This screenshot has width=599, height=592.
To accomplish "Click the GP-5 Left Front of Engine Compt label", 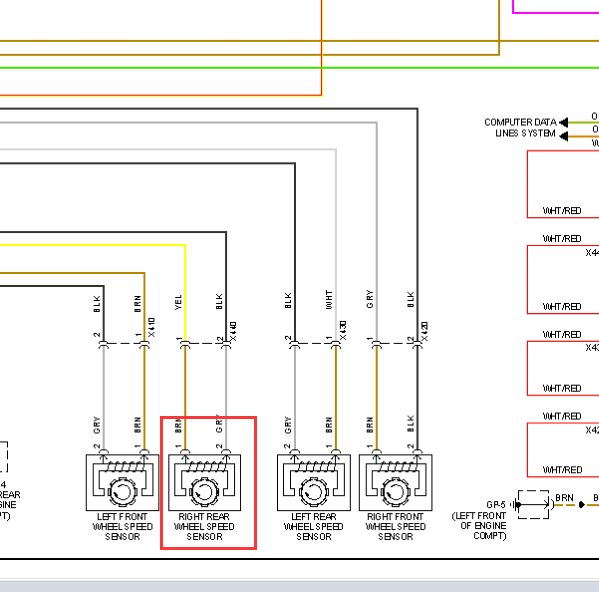I will click(x=479, y=520).
